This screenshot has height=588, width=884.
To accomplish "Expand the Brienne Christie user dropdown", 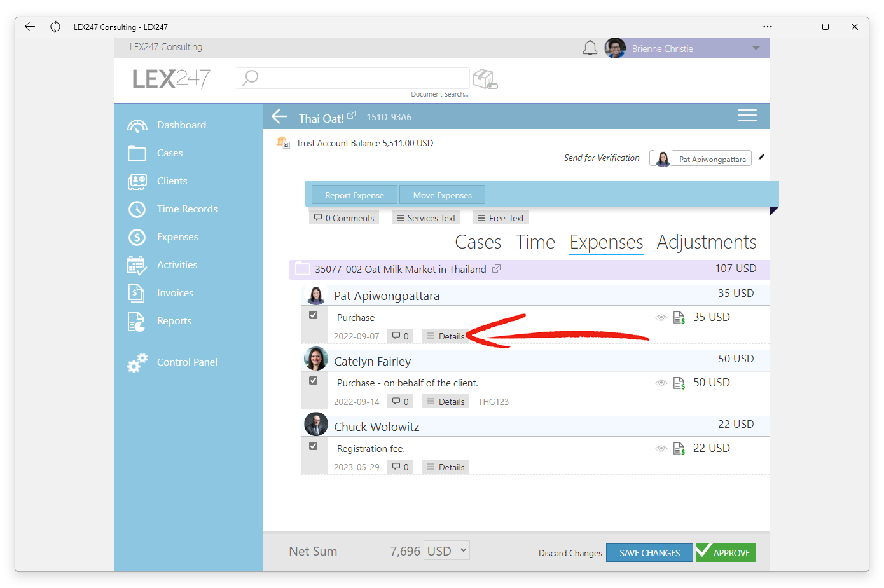I will click(x=756, y=48).
